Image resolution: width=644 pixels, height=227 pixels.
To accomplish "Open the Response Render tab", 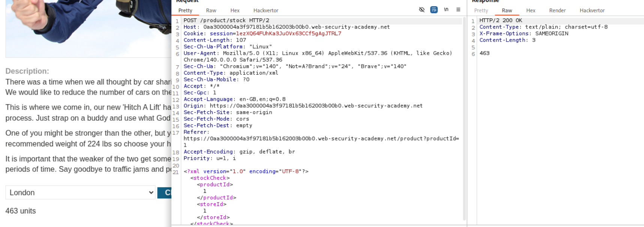I will click(557, 11).
